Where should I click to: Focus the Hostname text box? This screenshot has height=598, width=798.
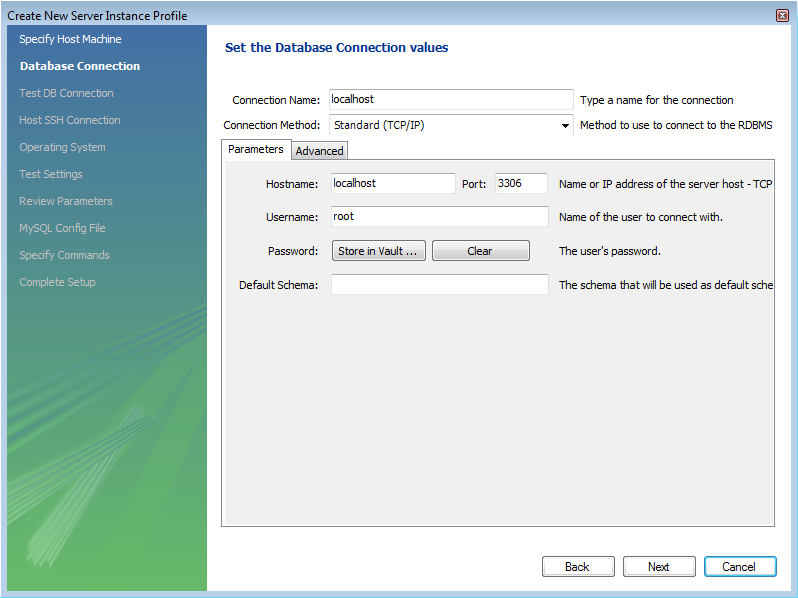click(x=393, y=183)
